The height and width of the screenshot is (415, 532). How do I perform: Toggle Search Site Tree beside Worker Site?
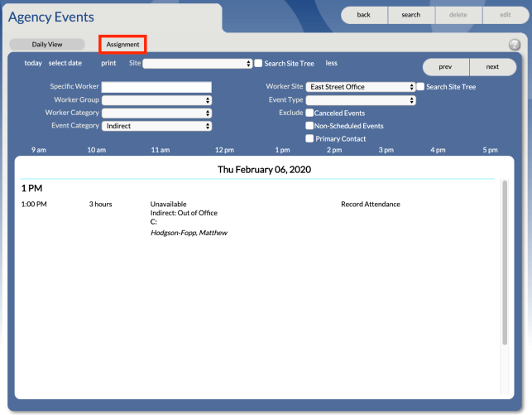(x=420, y=87)
